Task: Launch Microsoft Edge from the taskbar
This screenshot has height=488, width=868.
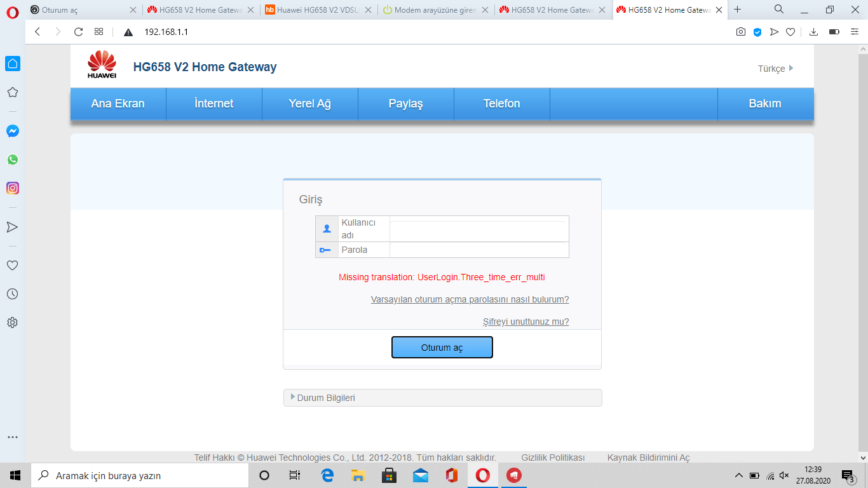Action: click(327, 475)
